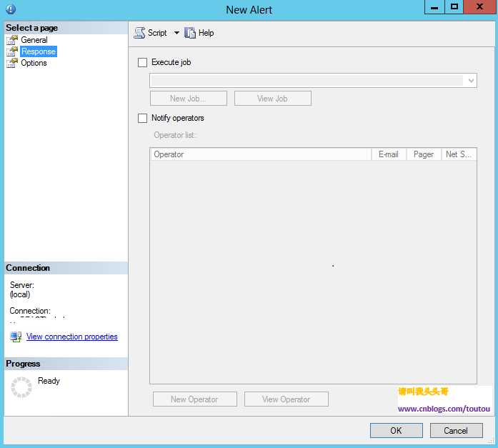Confirm with the OK button
Image resolution: width=498 pixels, height=448 pixels.
pyautogui.click(x=397, y=431)
